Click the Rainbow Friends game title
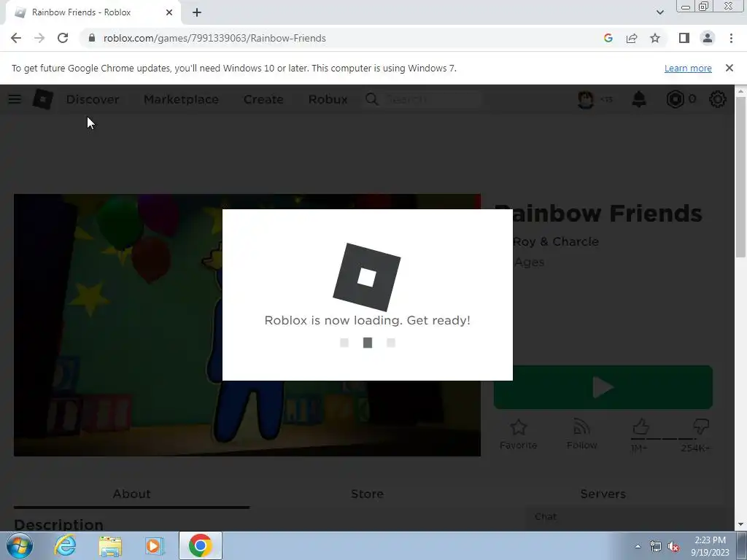 point(598,214)
